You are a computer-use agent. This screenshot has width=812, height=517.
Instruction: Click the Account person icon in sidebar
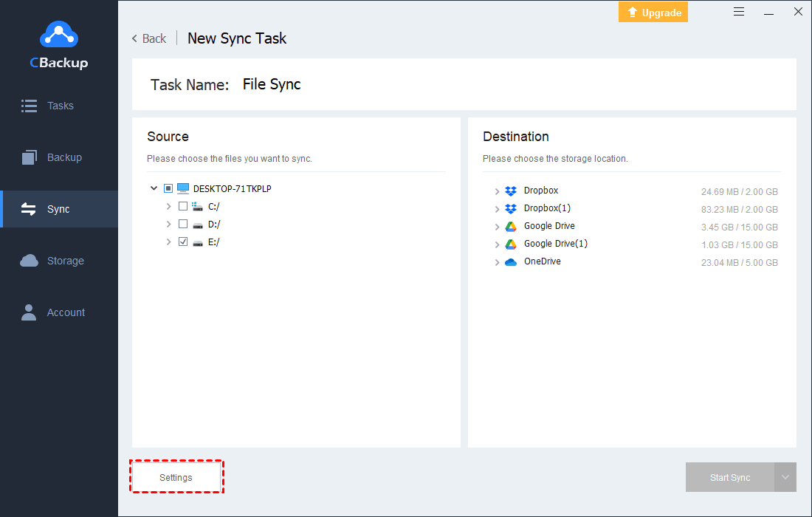click(30, 312)
